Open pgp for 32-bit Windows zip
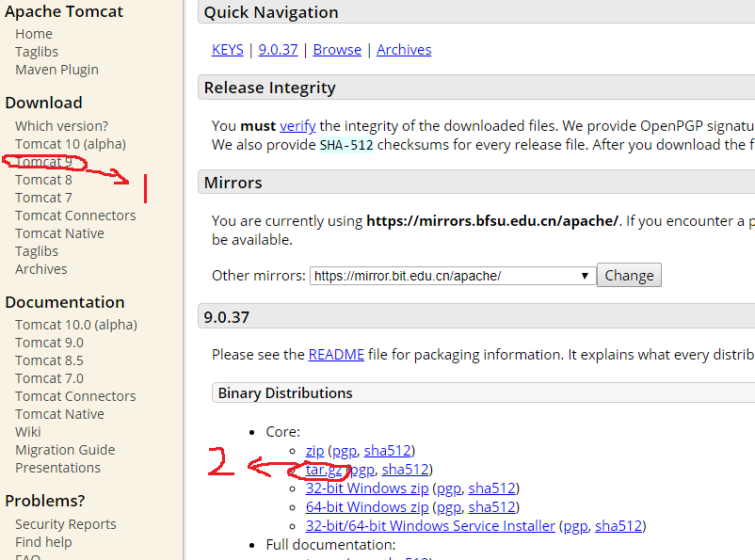Viewport: 755px width, 560px height. (x=449, y=488)
